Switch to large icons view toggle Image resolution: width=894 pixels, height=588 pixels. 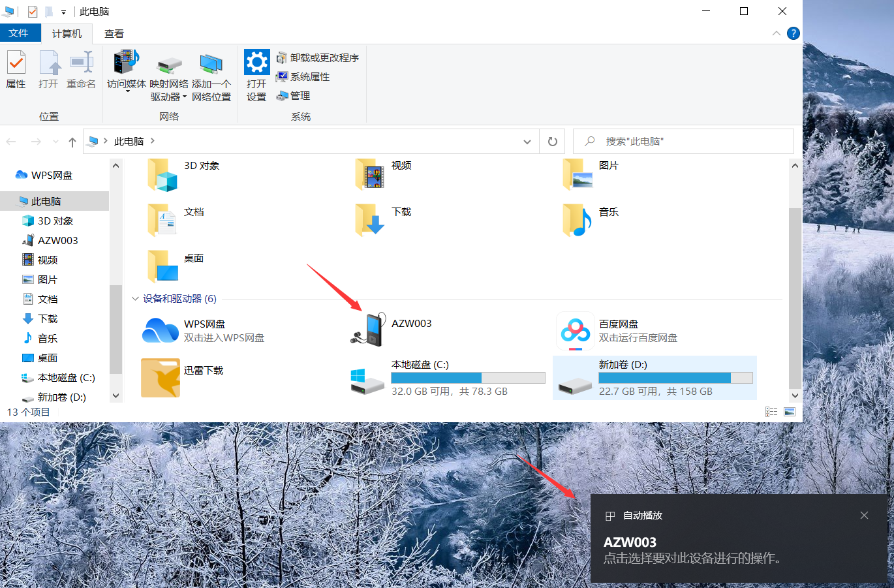coord(790,412)
